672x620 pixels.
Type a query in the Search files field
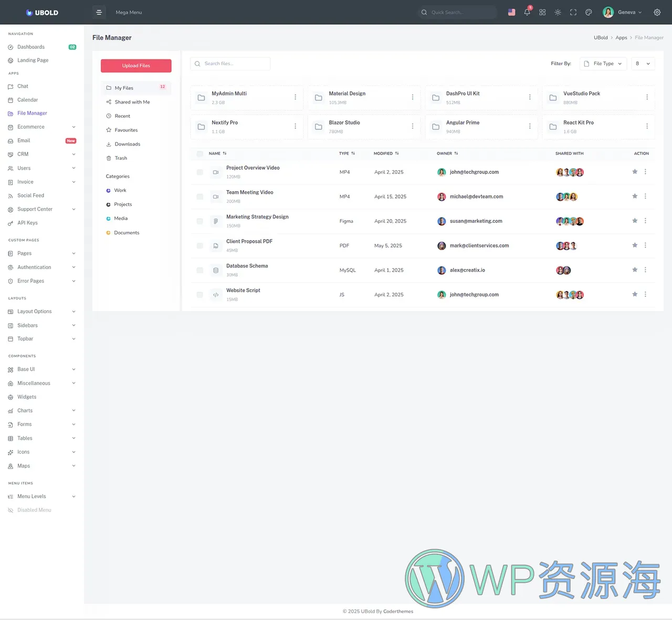pyautogui.click(x=230, y=63)
